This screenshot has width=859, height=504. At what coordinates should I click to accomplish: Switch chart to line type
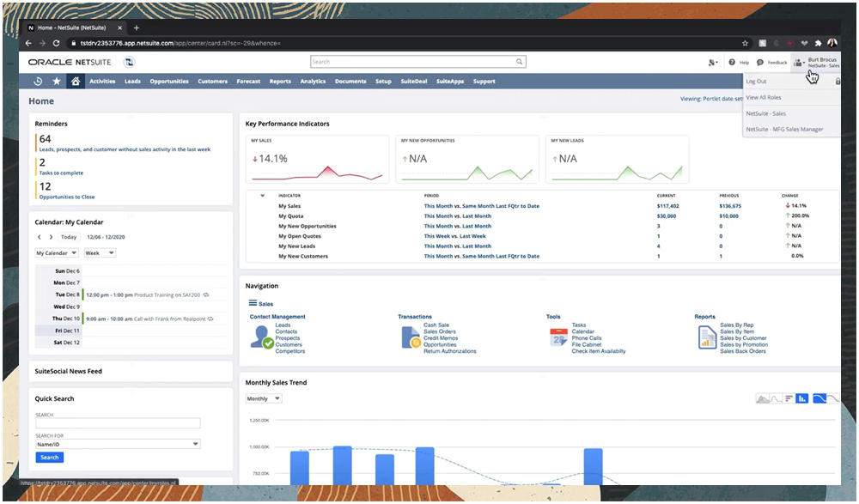click(x=775, y=398)
